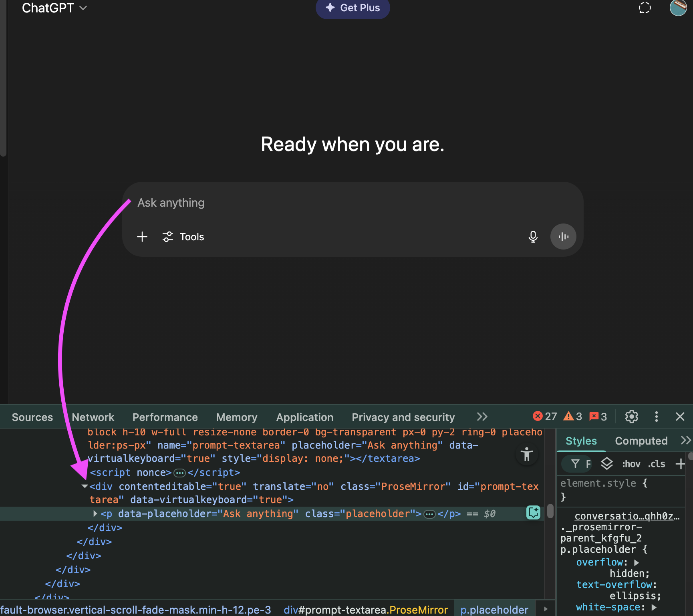Image resolution: width=693 pixels, height=616 pixels.
Task: Toggle the :hov element state panel
Action: tap(631, 464)
